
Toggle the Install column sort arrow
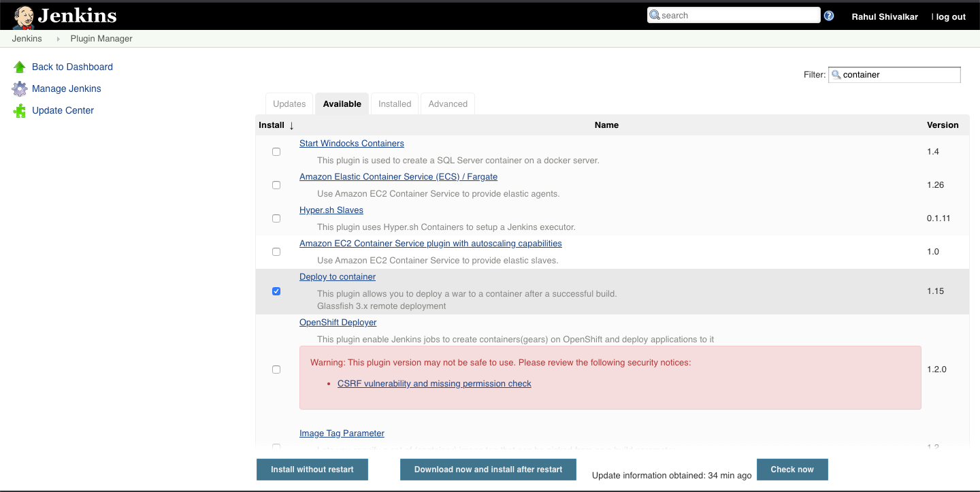(x=291, y=125)
